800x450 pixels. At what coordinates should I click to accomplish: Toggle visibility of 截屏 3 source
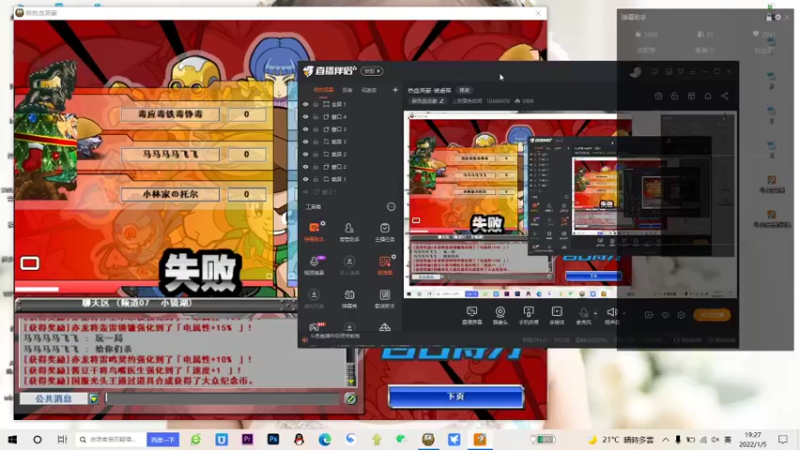point(306,142)
